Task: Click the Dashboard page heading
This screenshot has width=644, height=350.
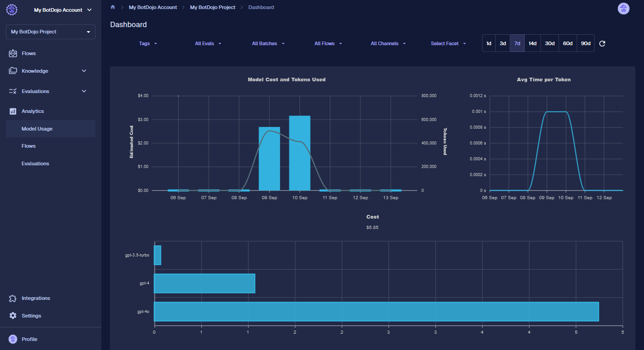Action: [128, 24]
